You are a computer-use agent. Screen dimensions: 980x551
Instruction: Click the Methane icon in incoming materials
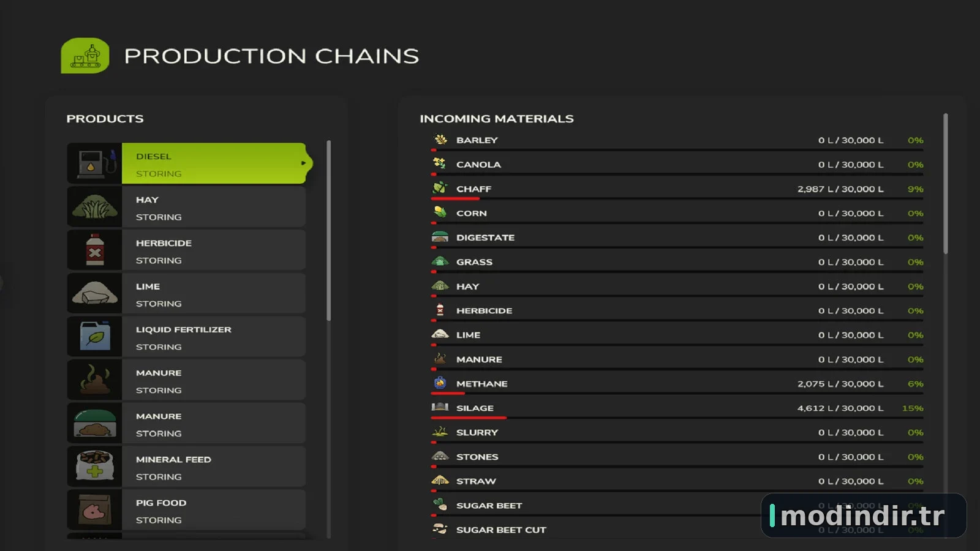[440, 383]
